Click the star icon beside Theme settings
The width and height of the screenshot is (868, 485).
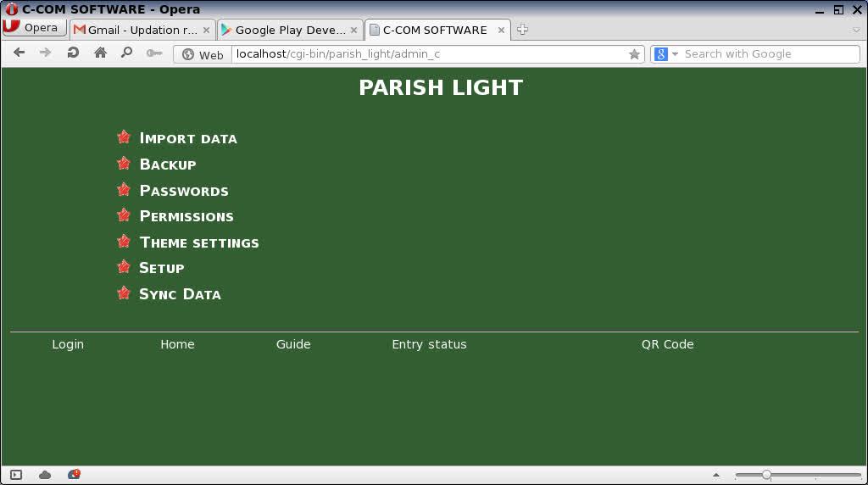pyautogui.click(x=124, y=242)
